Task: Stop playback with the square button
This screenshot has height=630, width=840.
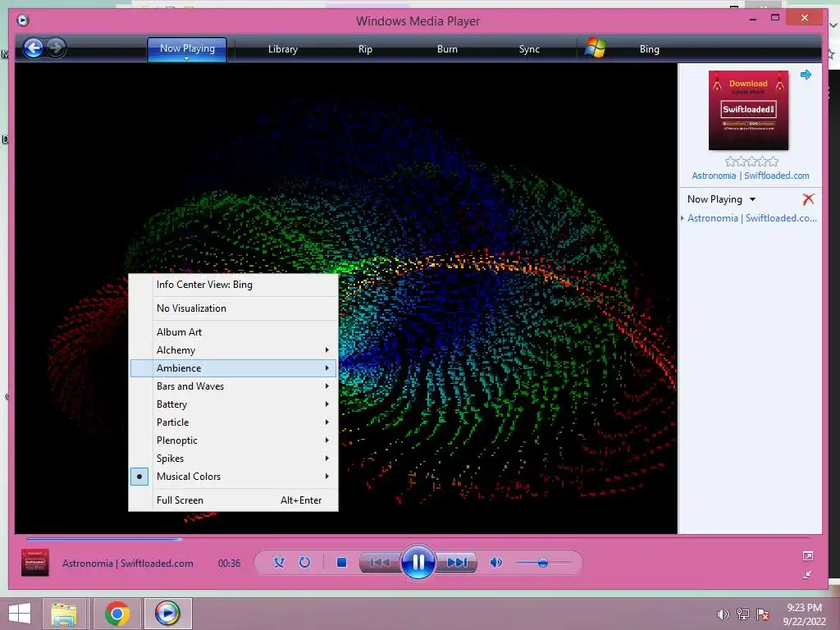Action: pos(341,563)
